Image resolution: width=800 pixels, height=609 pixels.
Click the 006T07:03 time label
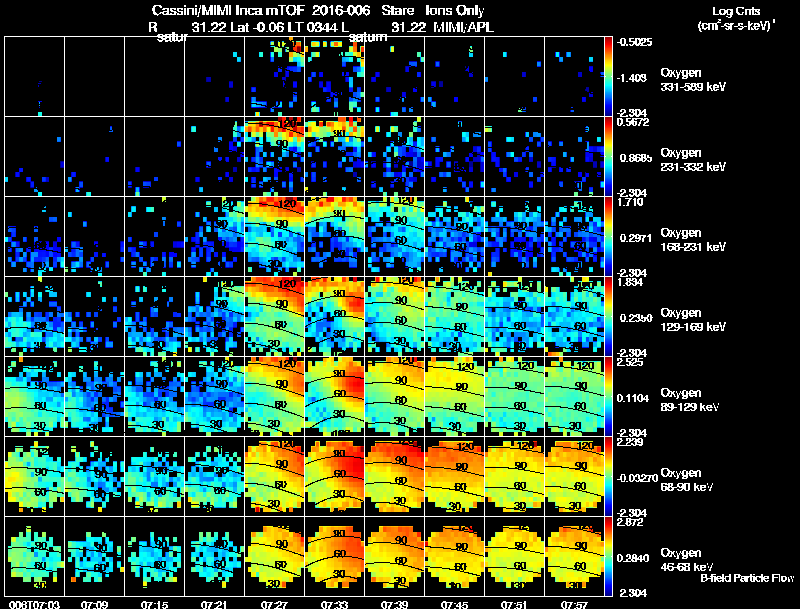(34, 604)
